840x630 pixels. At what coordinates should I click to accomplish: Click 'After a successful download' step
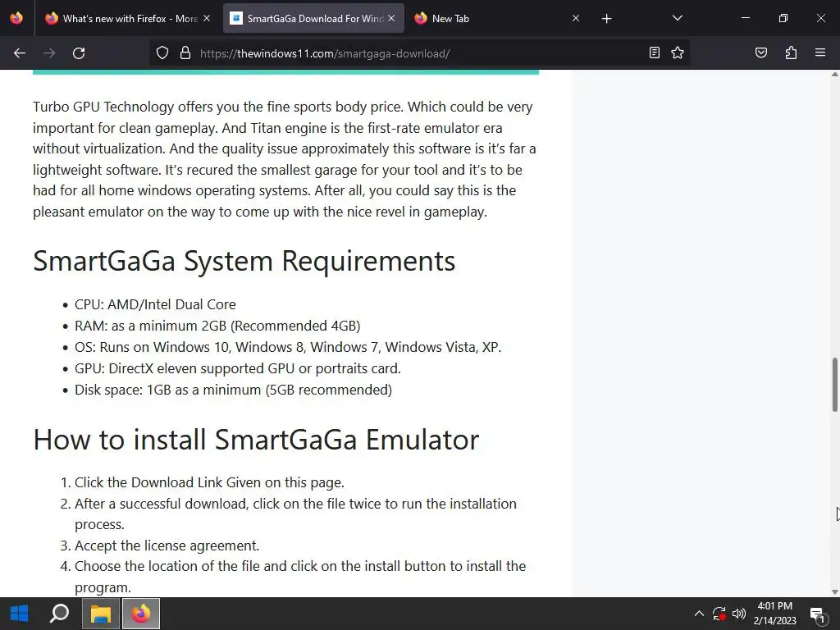(295, 514)
